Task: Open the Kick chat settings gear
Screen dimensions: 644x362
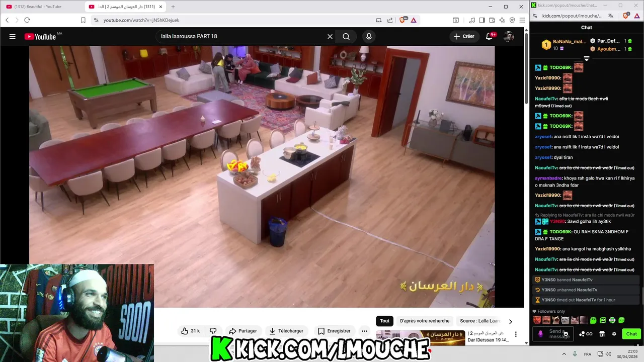Action: (614, 334)
